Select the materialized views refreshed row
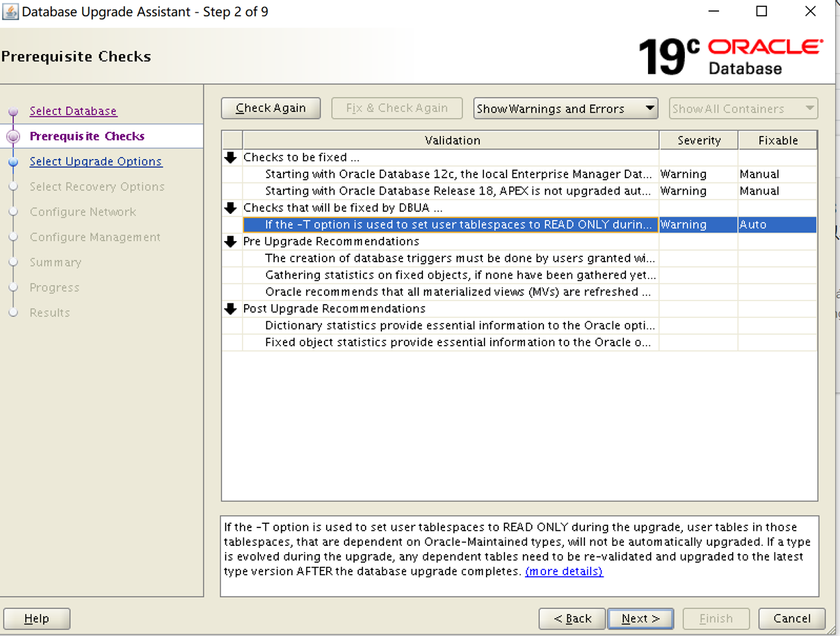 tap(519, 292)
